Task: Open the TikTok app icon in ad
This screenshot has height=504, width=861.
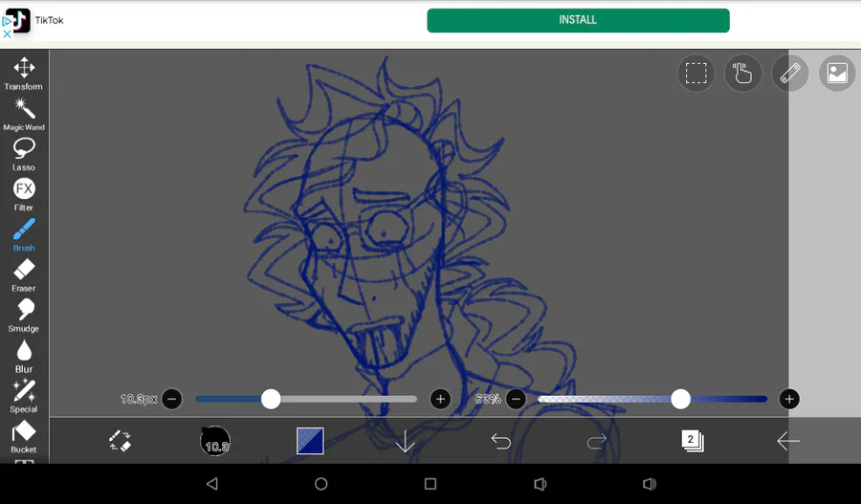Action: pyautogui.click(x=18, y=20)
